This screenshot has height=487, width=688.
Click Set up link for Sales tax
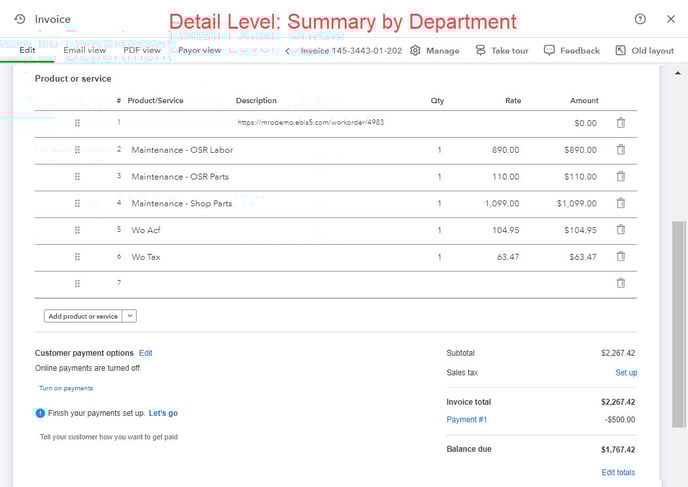[626, 372]
